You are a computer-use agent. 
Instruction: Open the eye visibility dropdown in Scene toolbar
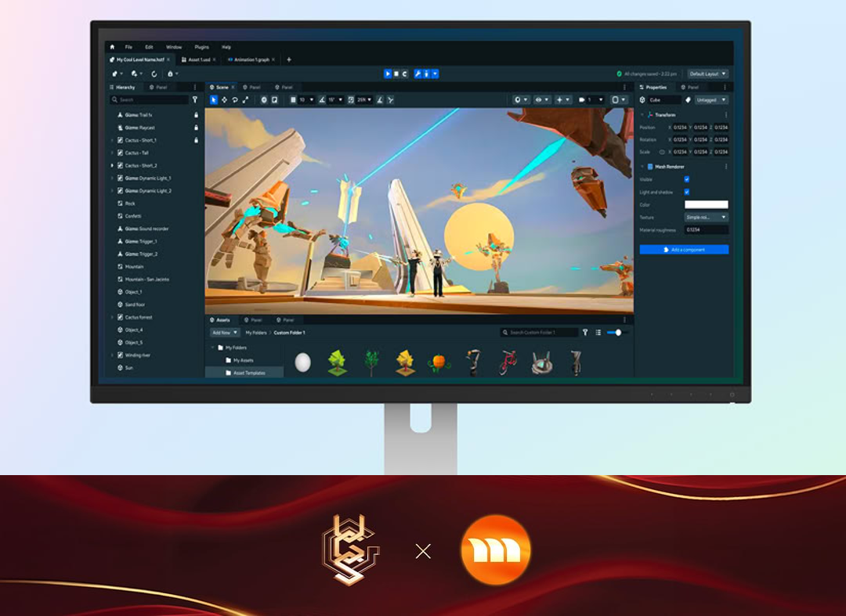tap(542, 99)
